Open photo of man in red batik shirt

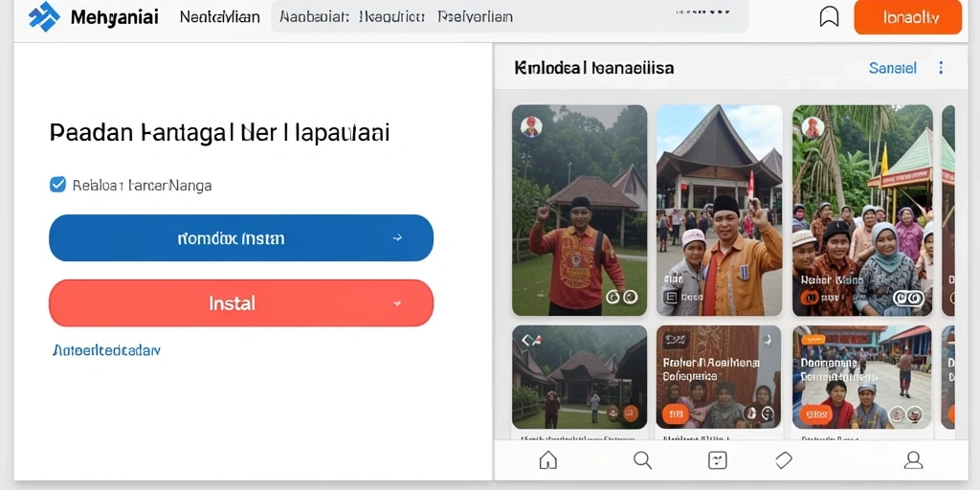tap(579, 210)
